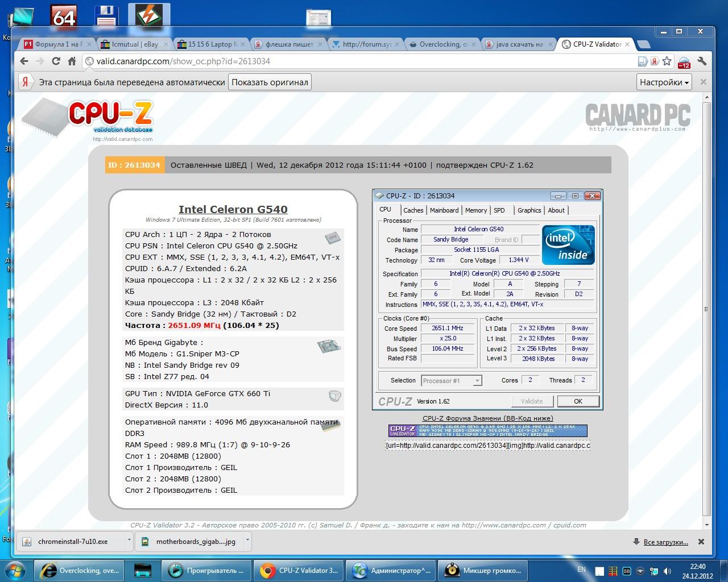Image resolution: width=728 pixels, height=582 pixels.
Task: Switch to the http://forum.sys tab
Action: (364, 44)
